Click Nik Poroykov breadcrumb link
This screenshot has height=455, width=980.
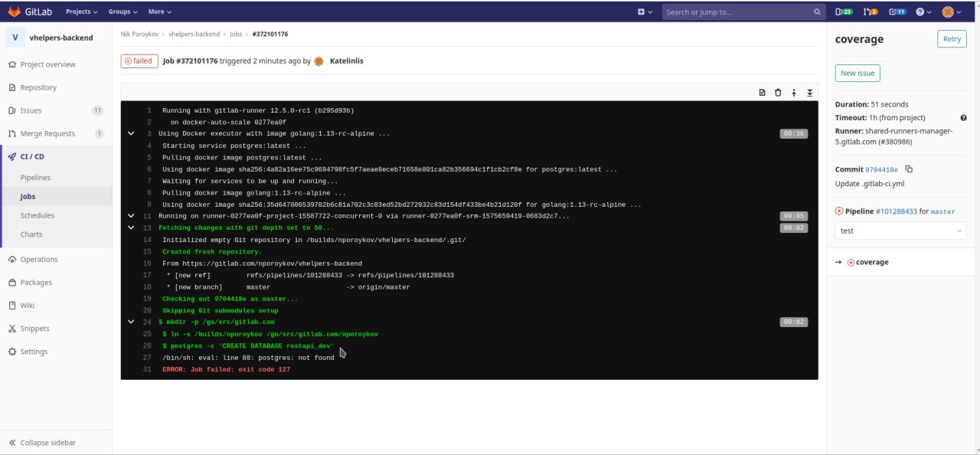point(139,34)
